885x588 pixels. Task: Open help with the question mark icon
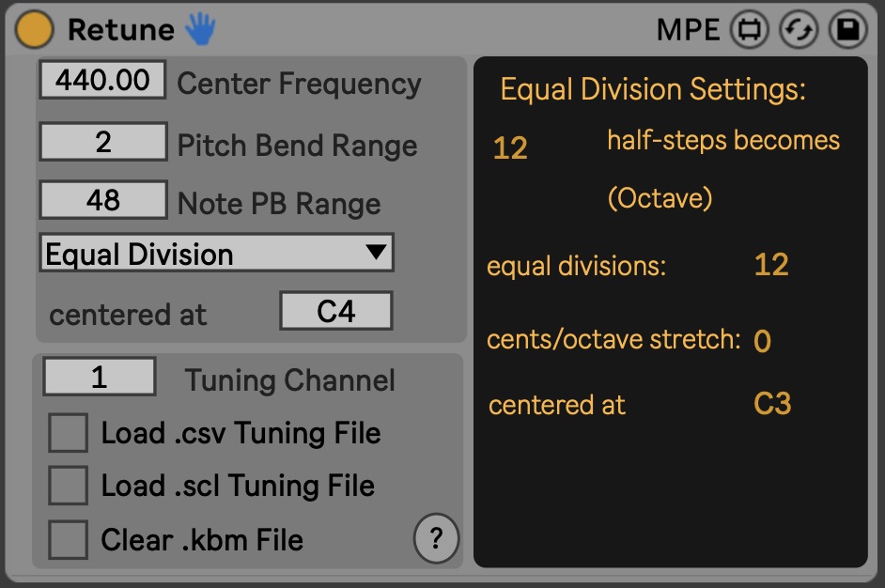435,539
